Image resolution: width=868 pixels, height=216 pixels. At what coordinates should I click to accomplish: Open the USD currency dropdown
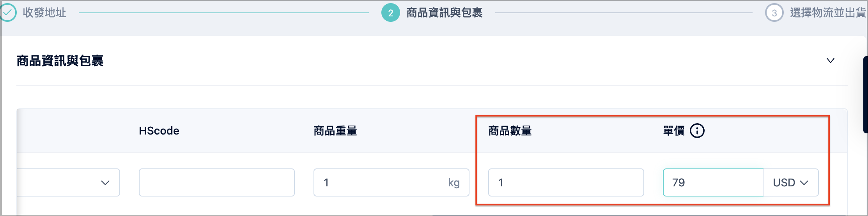point(791,182)
